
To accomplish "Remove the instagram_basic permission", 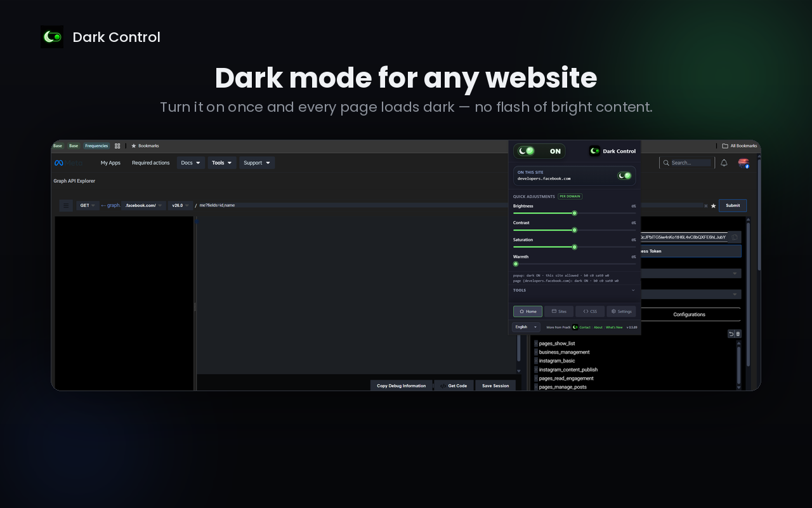I will point(536,361).
